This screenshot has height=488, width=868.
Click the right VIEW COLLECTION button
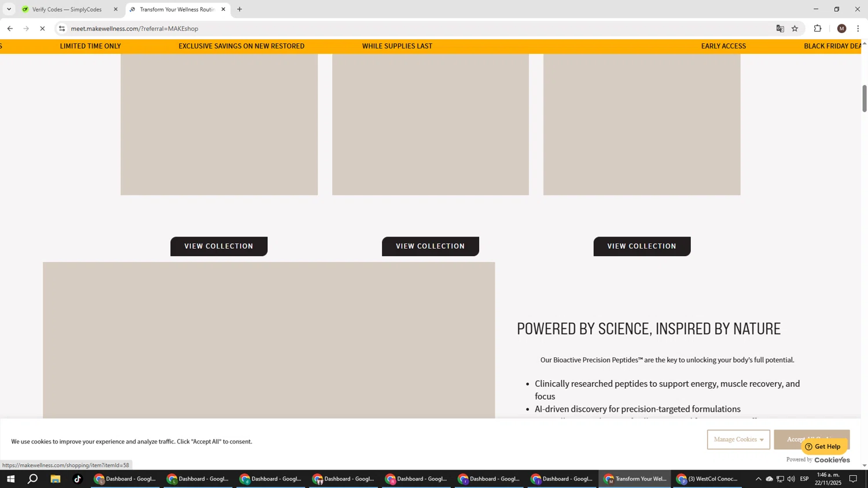coord(642,246)
